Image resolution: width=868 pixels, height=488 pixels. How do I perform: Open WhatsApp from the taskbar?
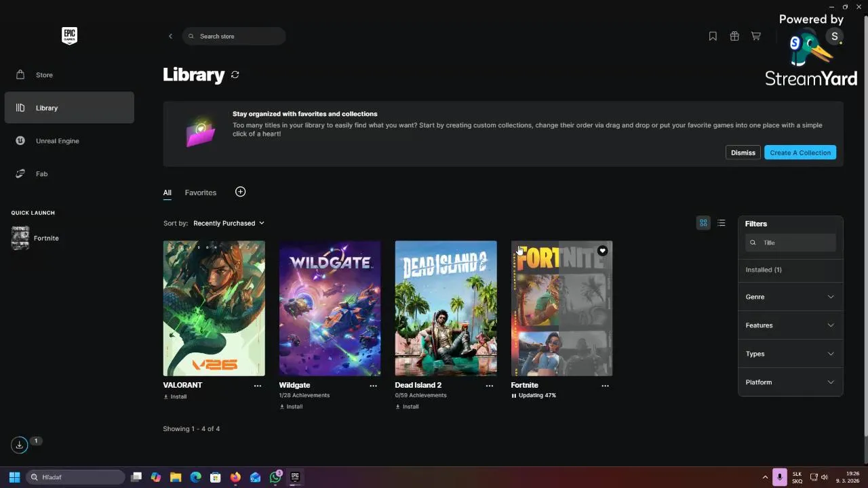point(275,477)
